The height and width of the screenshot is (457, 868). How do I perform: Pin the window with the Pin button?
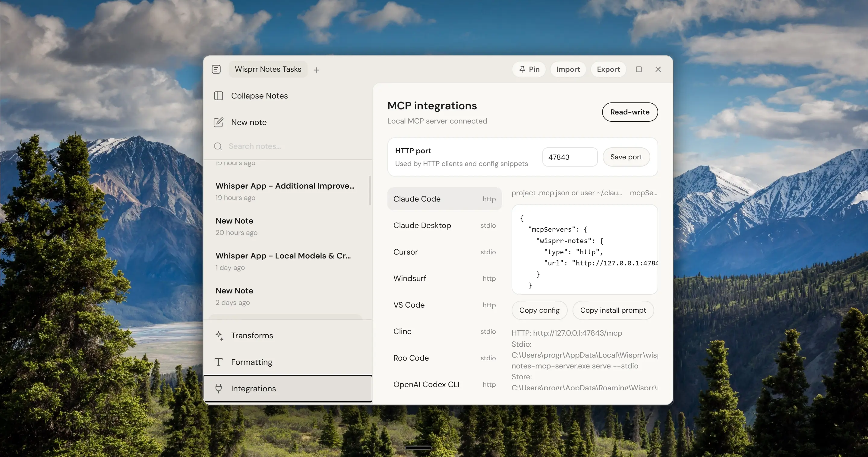point(529,69)
